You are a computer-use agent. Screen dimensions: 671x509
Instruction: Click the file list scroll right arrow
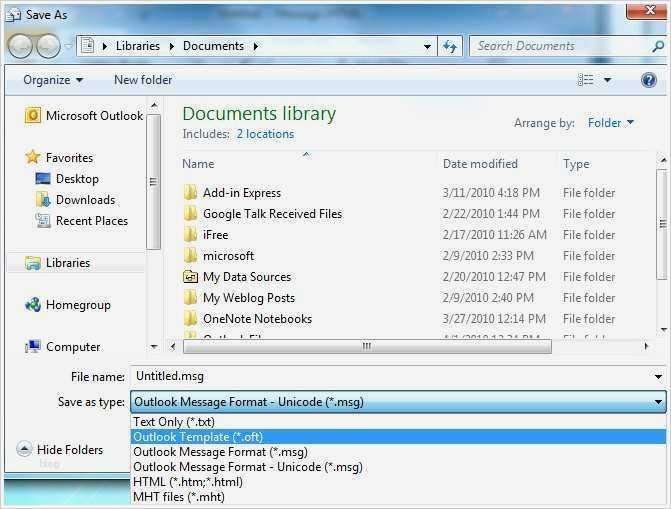(x=646, y=346)
